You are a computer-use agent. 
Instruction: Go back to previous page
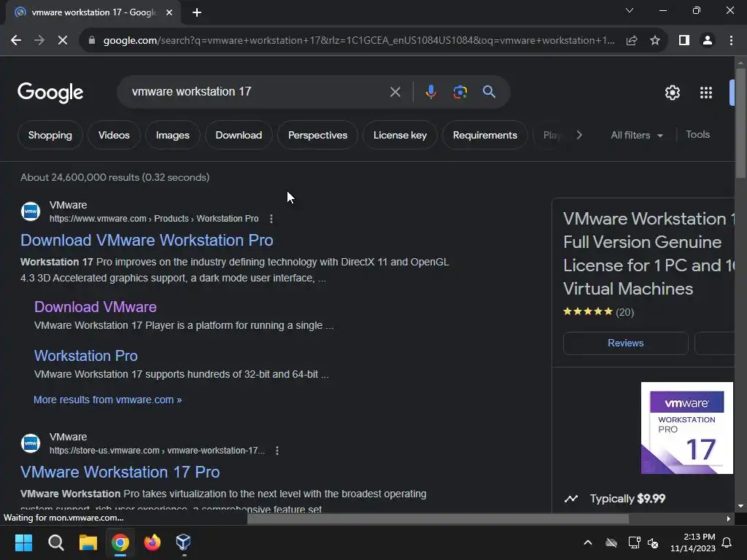click(x=16, y=41)
